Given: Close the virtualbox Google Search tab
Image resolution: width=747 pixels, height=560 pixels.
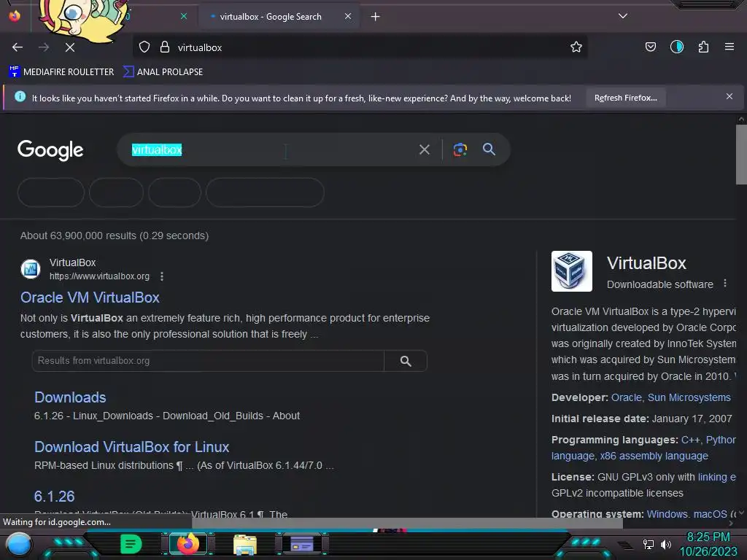Looking at the screenshot, I should coord(348,16).
